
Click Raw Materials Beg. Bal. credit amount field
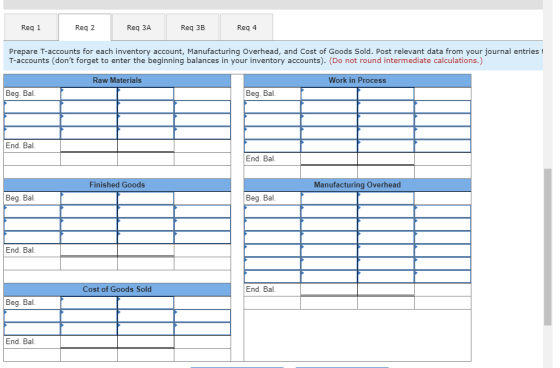tap(146, 94)
